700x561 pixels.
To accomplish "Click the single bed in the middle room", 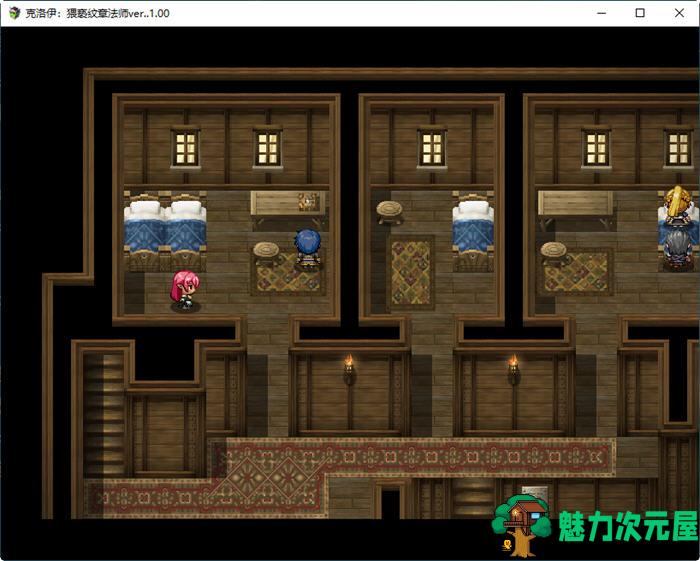I will [x=473, y=232].
